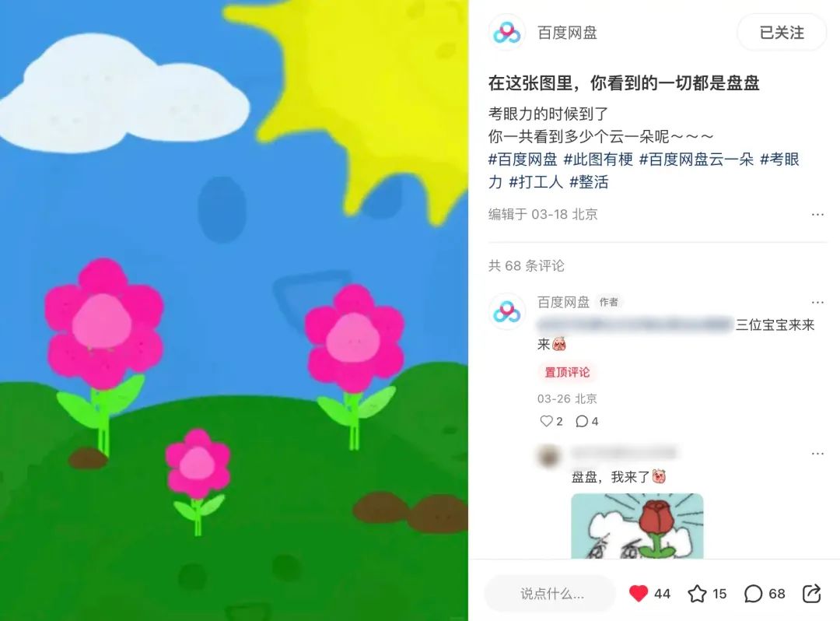Screen dimensions: 840x621
Task: Toggle the 已关注 follow button
Action: tap(782, 33)
